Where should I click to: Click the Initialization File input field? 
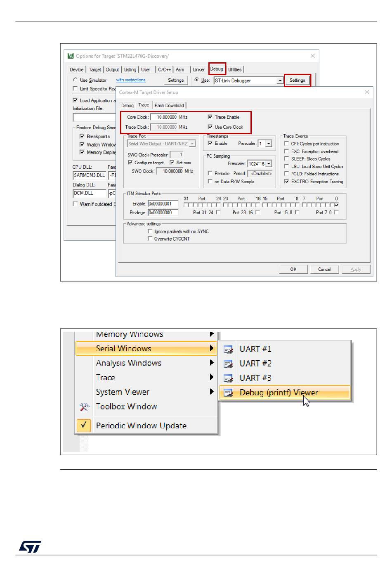[94, 117]
